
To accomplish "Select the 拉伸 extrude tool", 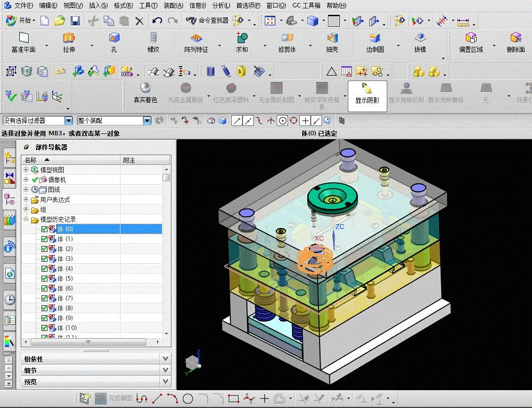I will [69, 43].
